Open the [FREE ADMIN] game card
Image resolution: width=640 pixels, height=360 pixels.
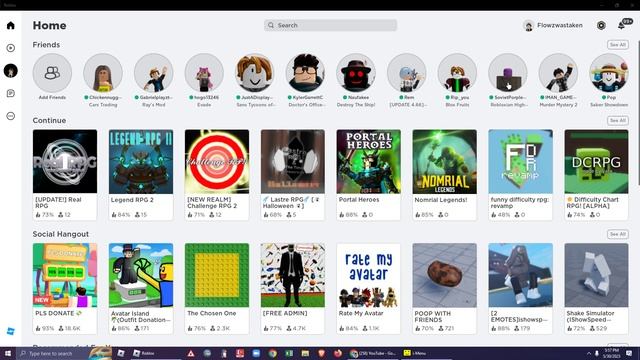(293, 288)
